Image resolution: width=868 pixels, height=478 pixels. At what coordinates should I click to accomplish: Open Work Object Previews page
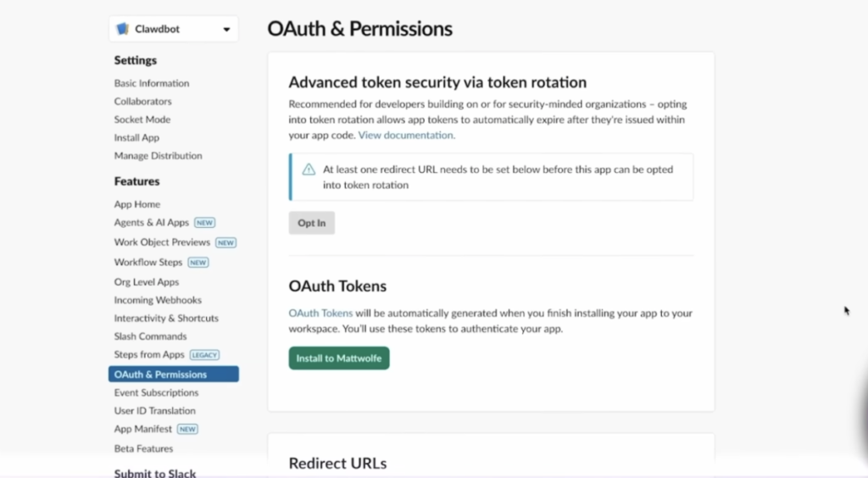pyautogui.click(x=162, y=242)
